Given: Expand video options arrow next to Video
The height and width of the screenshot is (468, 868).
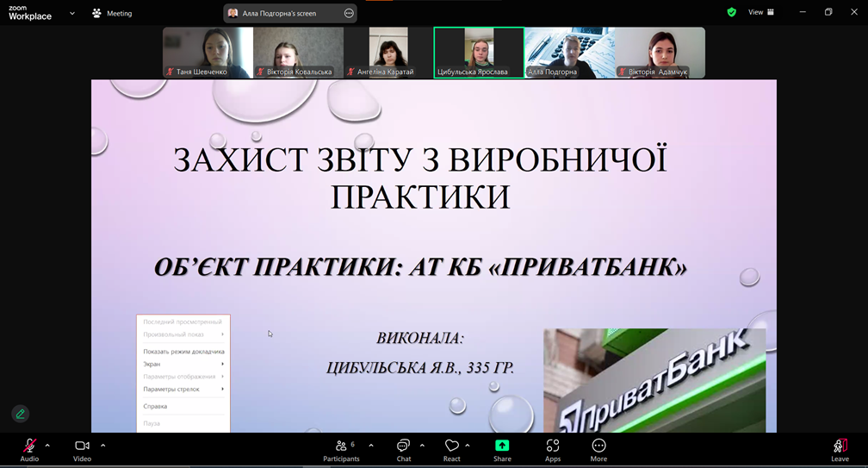Looking at the screenshot, I should tap(102, 446).
